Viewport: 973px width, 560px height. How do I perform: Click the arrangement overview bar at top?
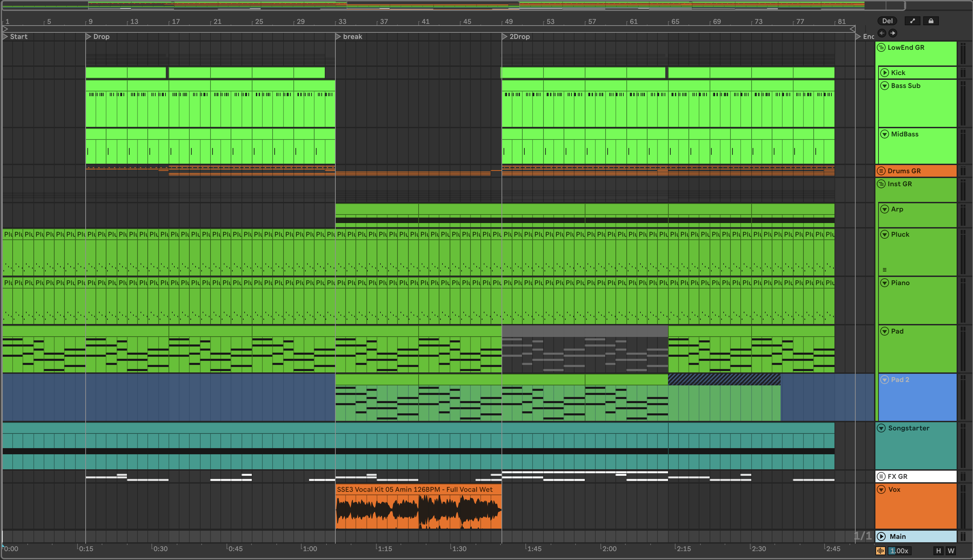click(454, 5)
